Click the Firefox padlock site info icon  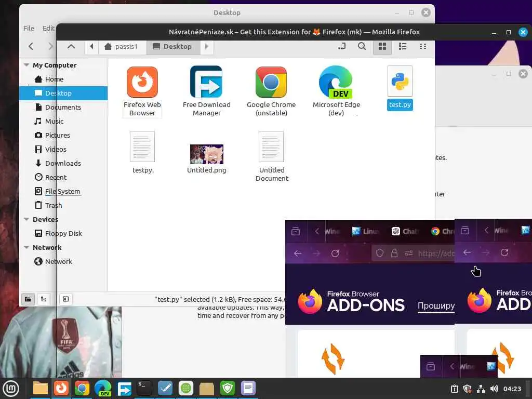pyautogui.click(x=394, y=254)
